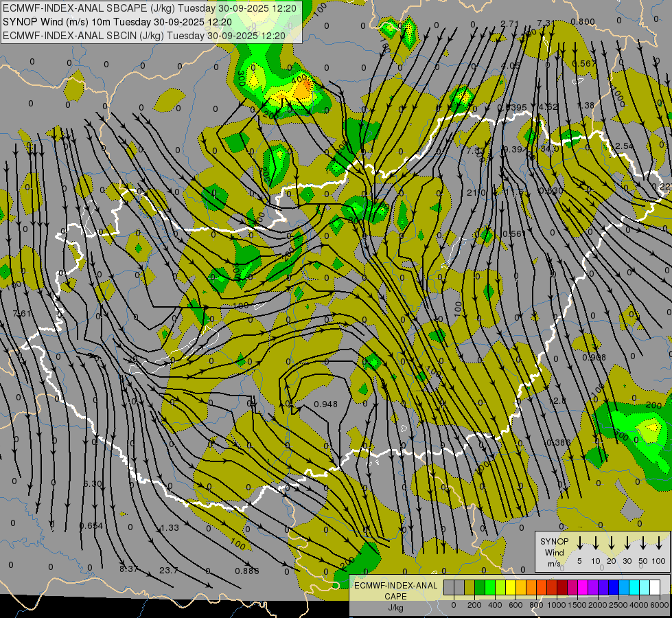
Task: Click the SYNOP wind arrow above the 50 label
Action: (x=643, y=543)
